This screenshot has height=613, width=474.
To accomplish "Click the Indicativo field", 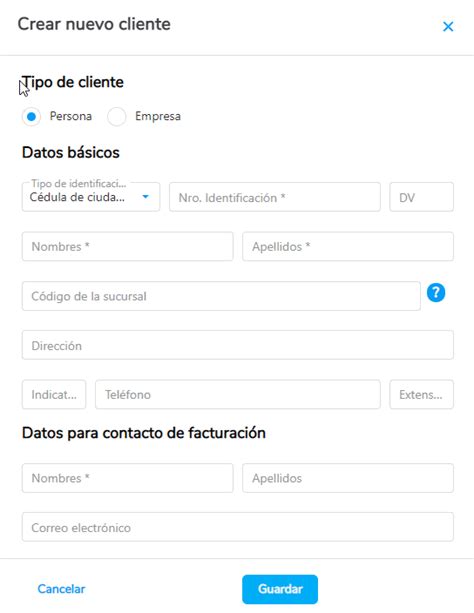I will click(54, 394).
